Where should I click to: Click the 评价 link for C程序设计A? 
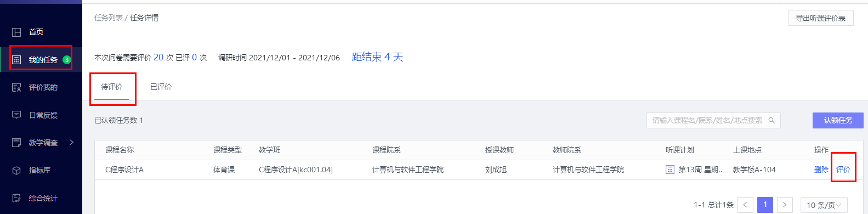[843, 170]
